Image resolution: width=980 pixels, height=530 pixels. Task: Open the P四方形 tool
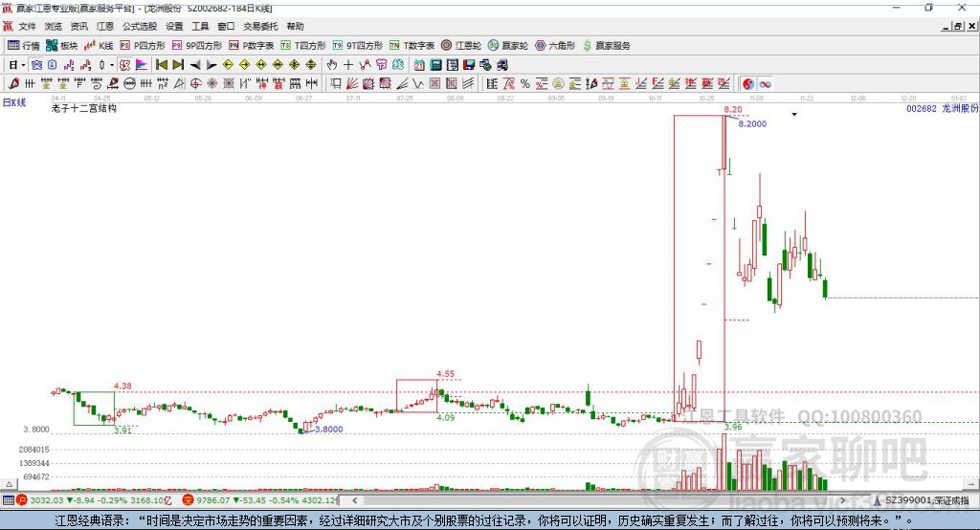[143, 46]
